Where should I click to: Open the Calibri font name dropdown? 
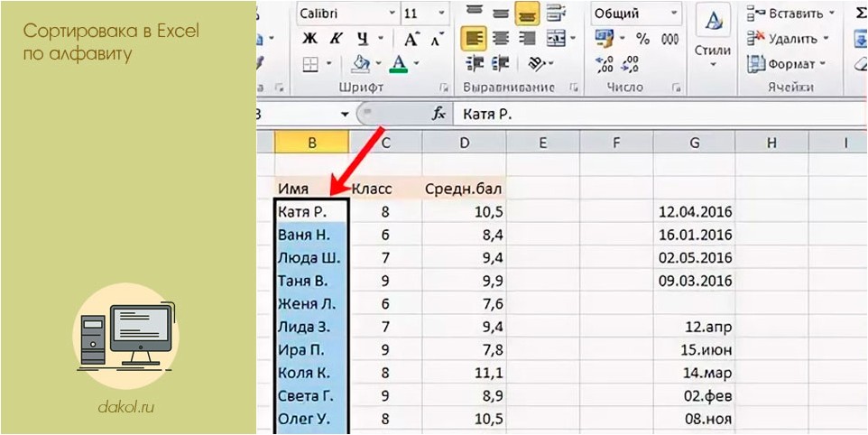coord(392,13)
